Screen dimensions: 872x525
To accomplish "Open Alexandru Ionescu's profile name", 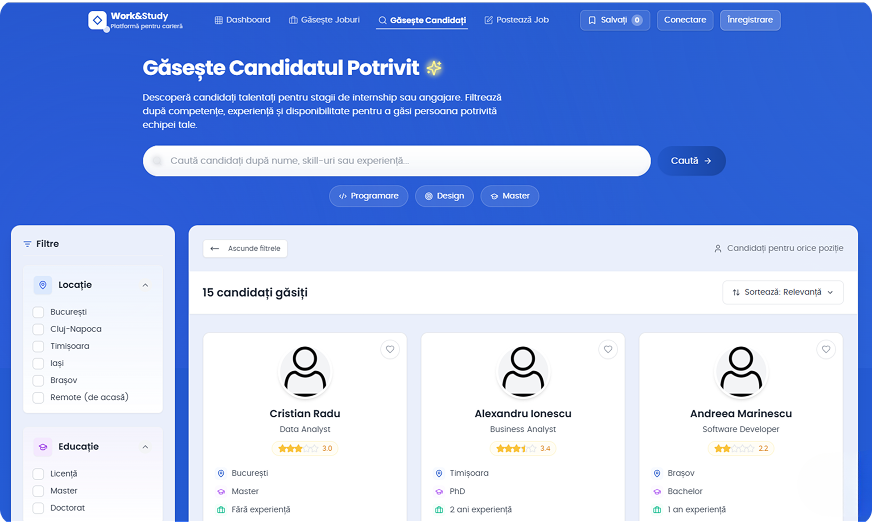I will tap(523, 414).
